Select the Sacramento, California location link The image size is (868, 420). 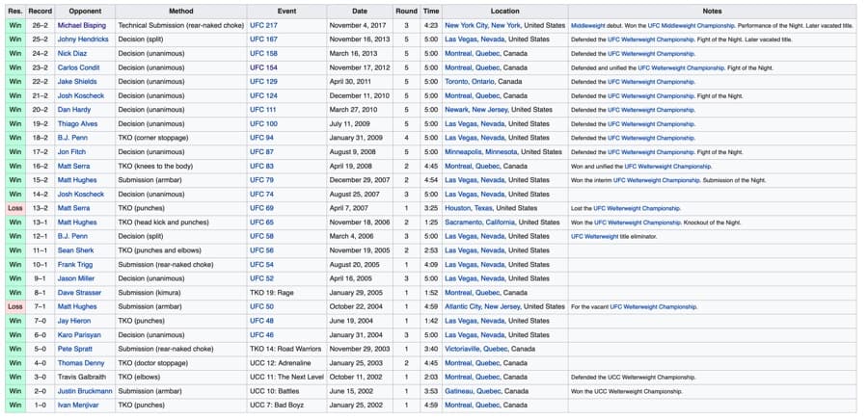[480, 223]
